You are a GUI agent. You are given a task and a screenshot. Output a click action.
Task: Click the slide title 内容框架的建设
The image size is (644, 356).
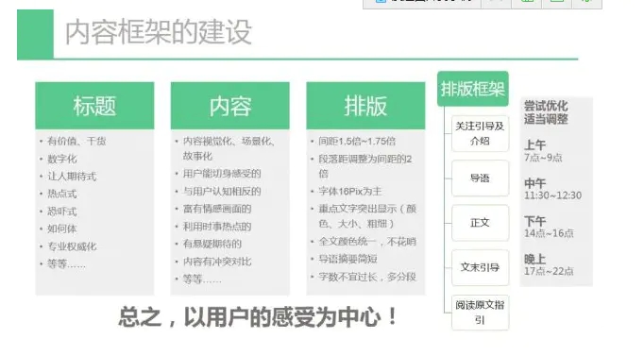pos(158,32)
